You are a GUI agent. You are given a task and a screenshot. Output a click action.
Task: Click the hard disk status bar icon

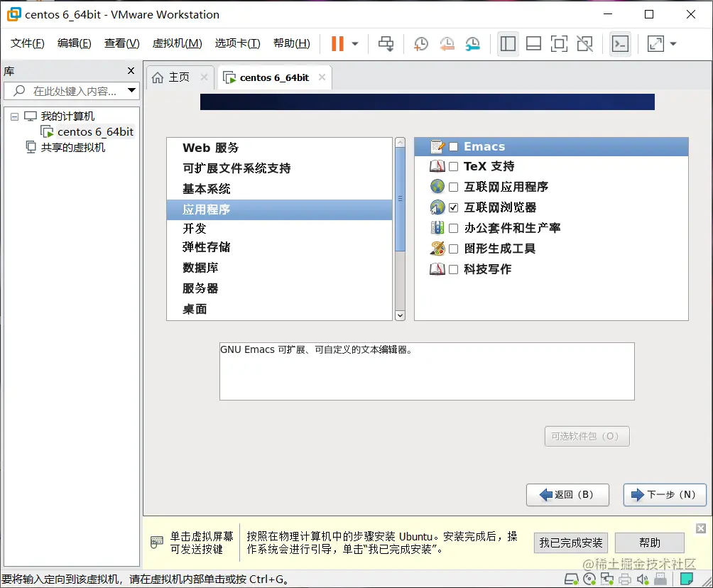coord(572,579)
